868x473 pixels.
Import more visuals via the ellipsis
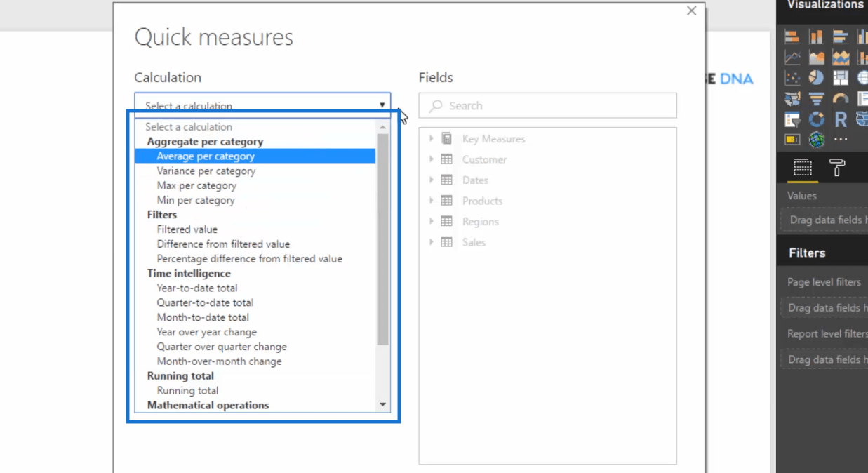pos(840,140)
